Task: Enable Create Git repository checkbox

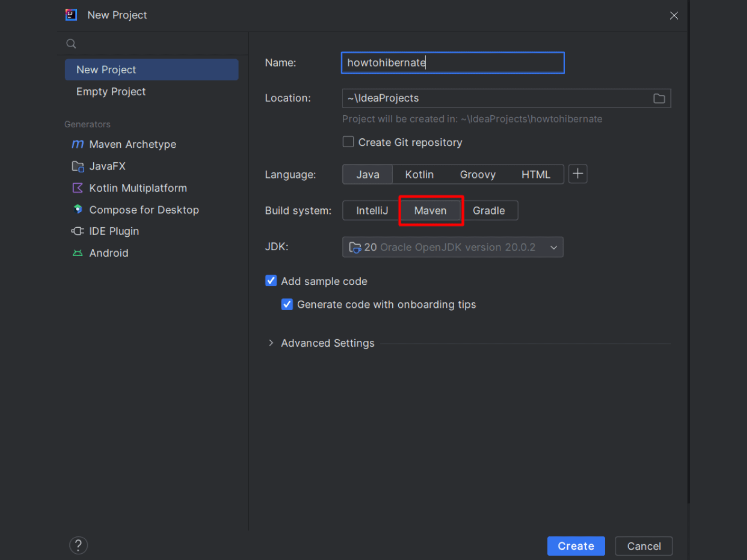Action: pos(348,142)
